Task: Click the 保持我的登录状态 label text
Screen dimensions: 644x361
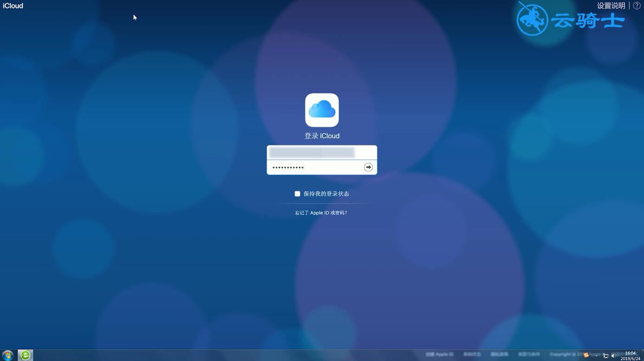Action: tap(326, 194)
